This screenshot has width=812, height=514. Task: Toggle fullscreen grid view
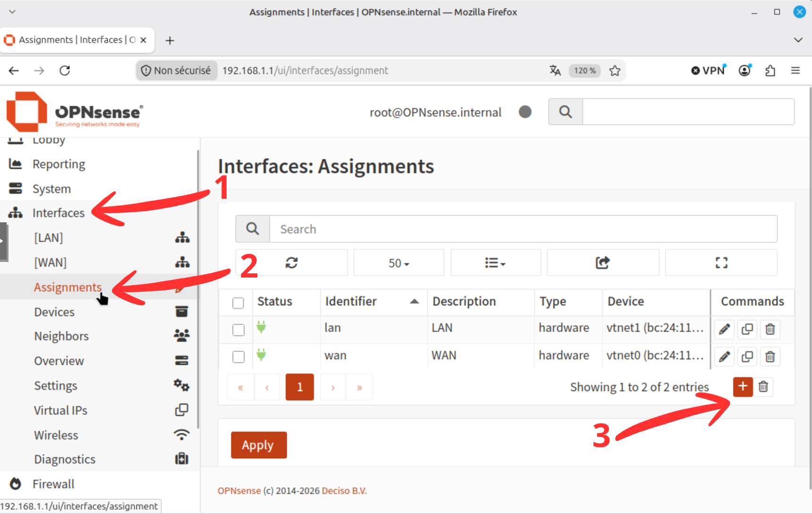pyautogui.click(x=721, y=262)
